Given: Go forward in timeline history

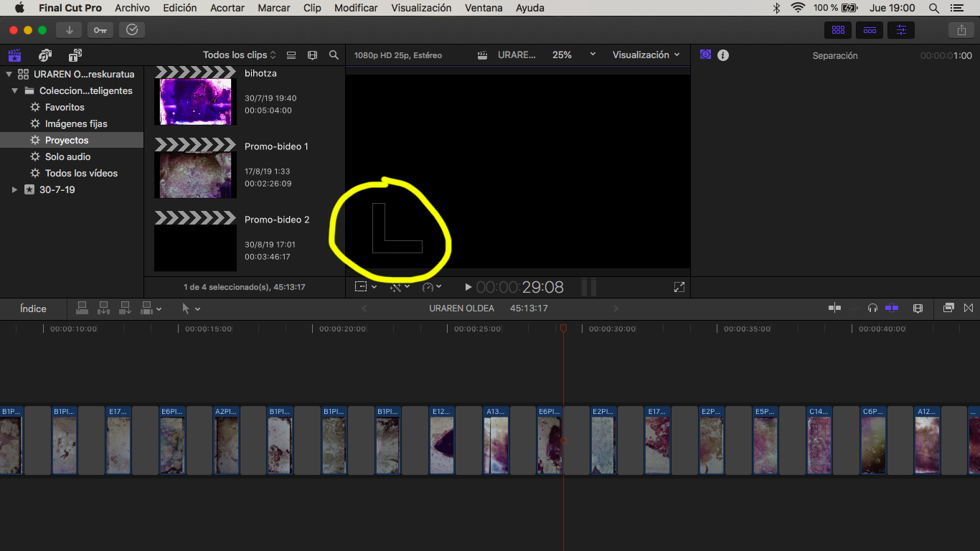Looking at the screenshot, I should [x=616, y=309].
